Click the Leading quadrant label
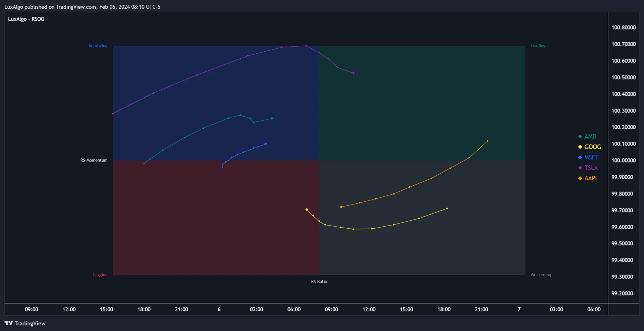This screenshot has height=331, width=644. pyautogui.click(x=538, y=46)
